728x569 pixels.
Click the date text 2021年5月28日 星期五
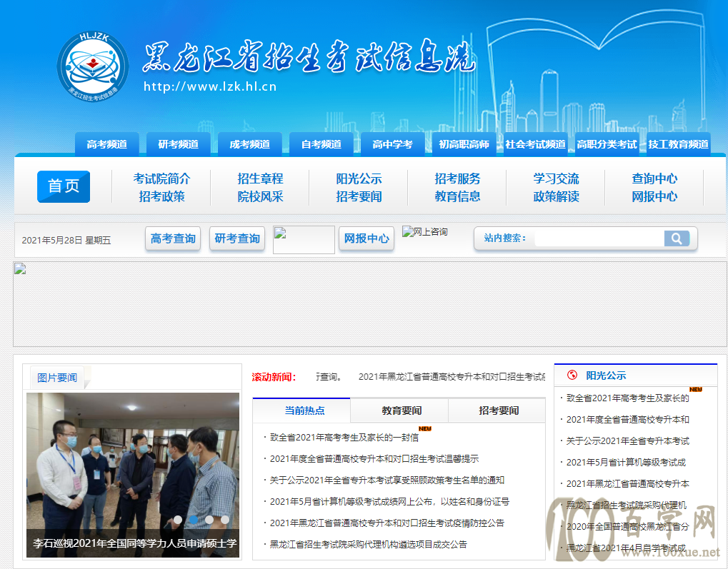(66, 240)
